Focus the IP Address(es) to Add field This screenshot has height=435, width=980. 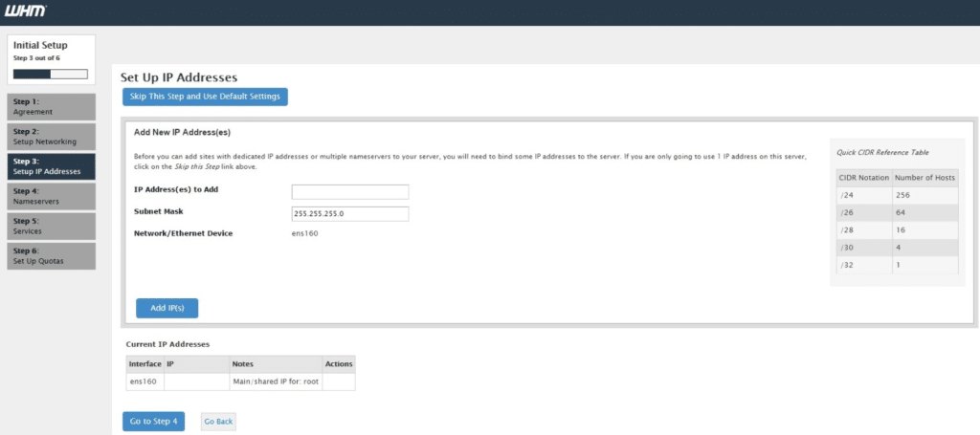coord(350,192)
